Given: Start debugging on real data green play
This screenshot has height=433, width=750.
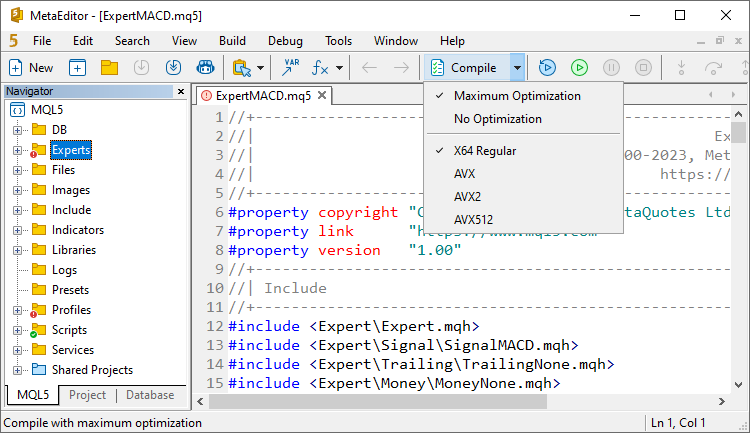Looking at the screenshot, I should 579,68.
